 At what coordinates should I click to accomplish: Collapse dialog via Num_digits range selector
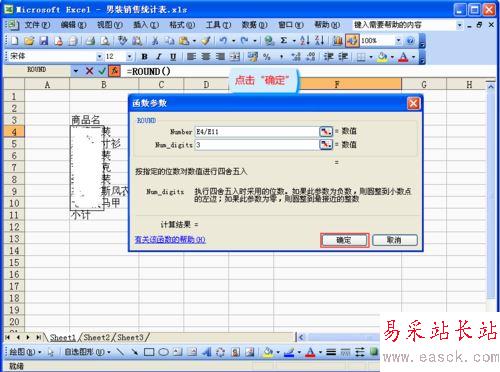tap(326, 144)
